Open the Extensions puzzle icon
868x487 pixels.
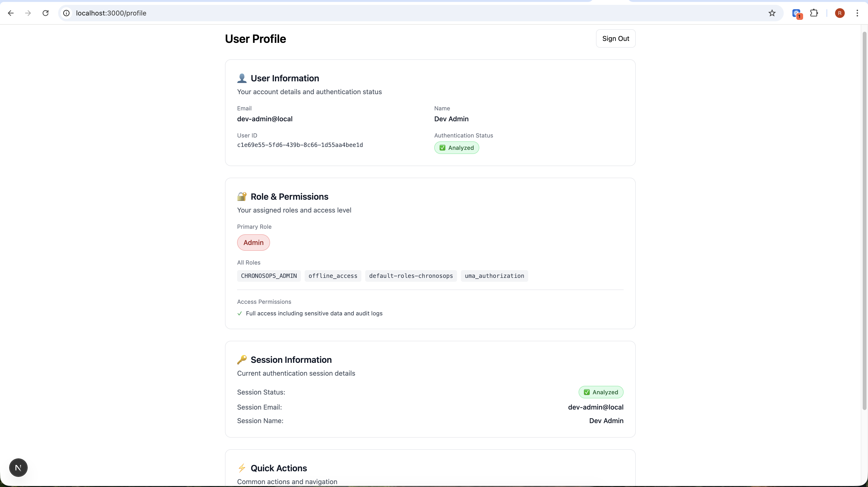(814, 13)
